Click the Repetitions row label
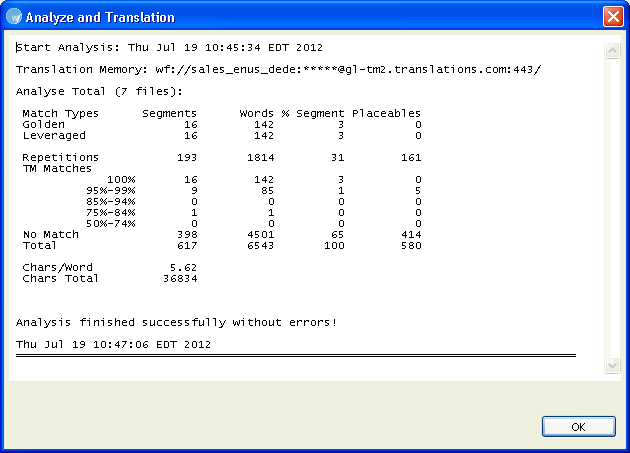The width and height of the screenshot is (630, 453). coord(60,157)
